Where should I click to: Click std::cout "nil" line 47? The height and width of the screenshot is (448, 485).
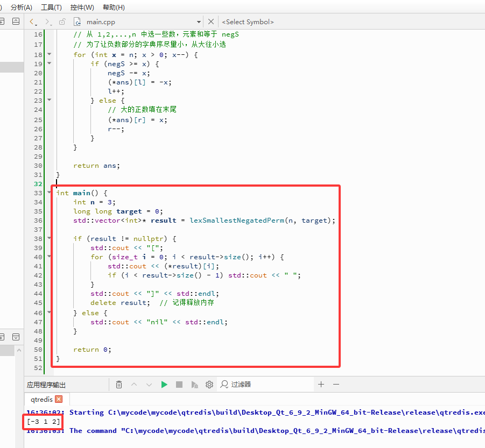coord(159,322)
